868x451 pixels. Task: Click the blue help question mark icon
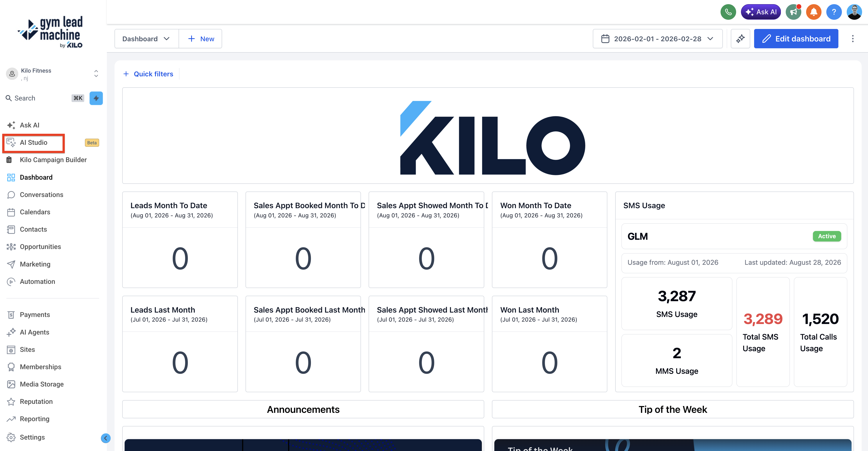pyautogui.click(x=834, y=12)
